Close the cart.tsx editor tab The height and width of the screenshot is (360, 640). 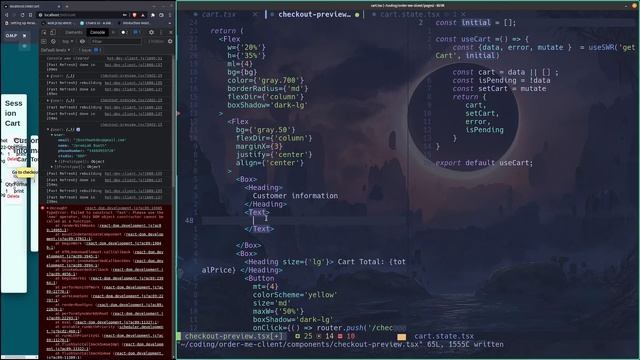point(255,14)
